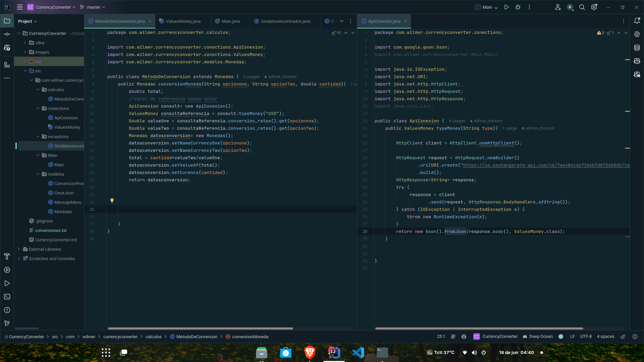Click the Deep Ocean theme color indicator
The width and height of the screenshot is (644, 362).
(561, 337)
